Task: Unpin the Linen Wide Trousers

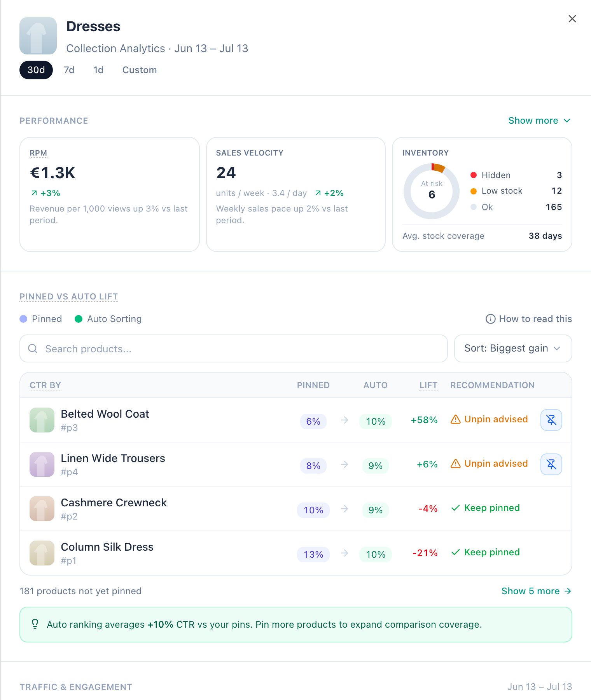Action: (551, 464)
